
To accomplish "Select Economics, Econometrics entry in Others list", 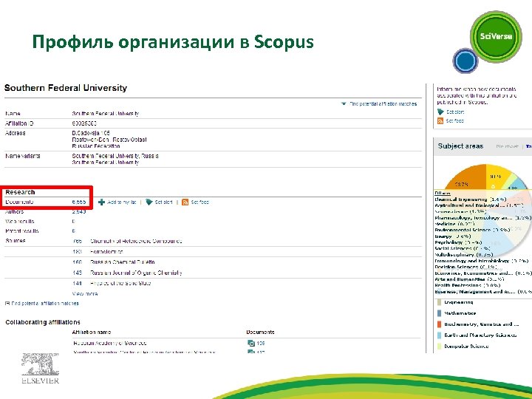I will pos(483,273).
